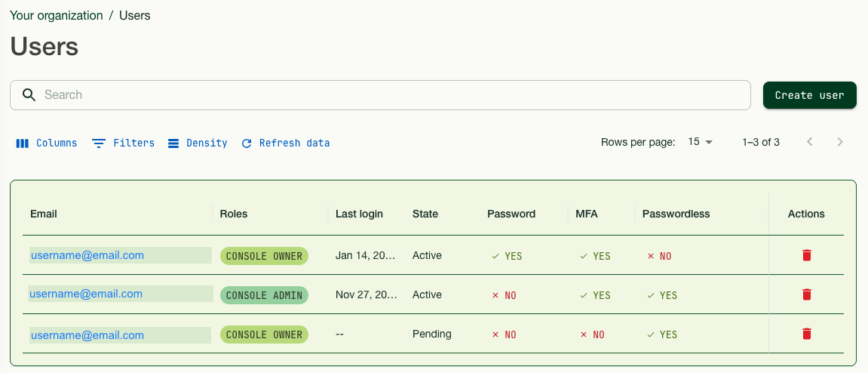Expand the Rows per page dropdown
868x373 pixels.
700,142
